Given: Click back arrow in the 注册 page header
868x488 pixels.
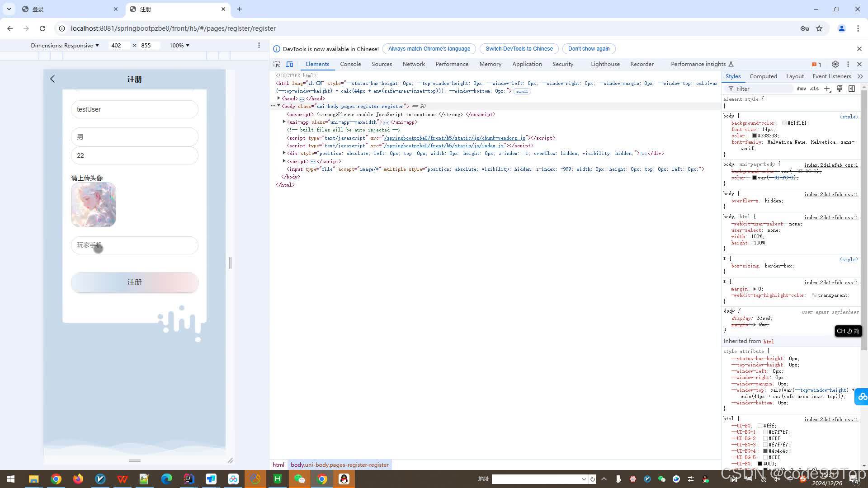Looking at the screenshot, I should point(52,79).
